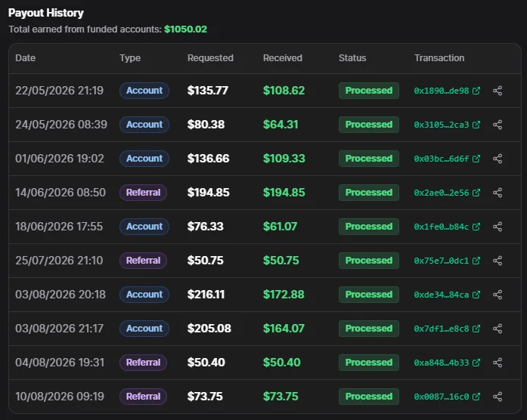Click share icon for the $76.33 payout

498,227
